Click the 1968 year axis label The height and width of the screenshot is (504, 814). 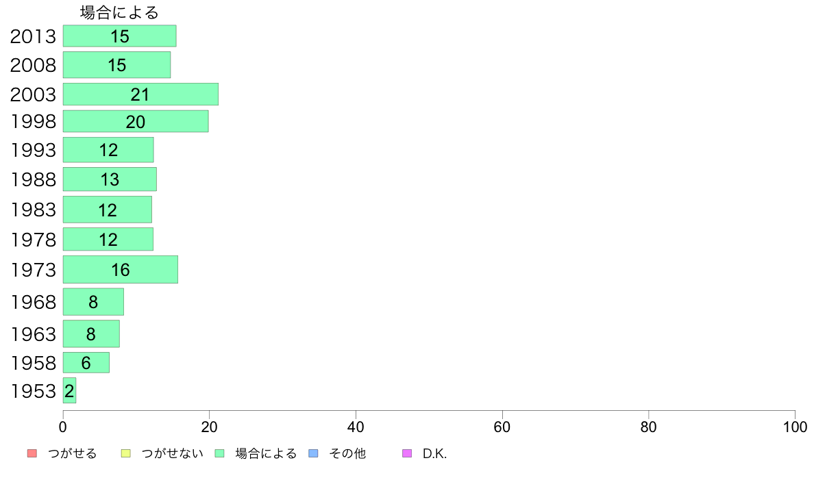33,302
